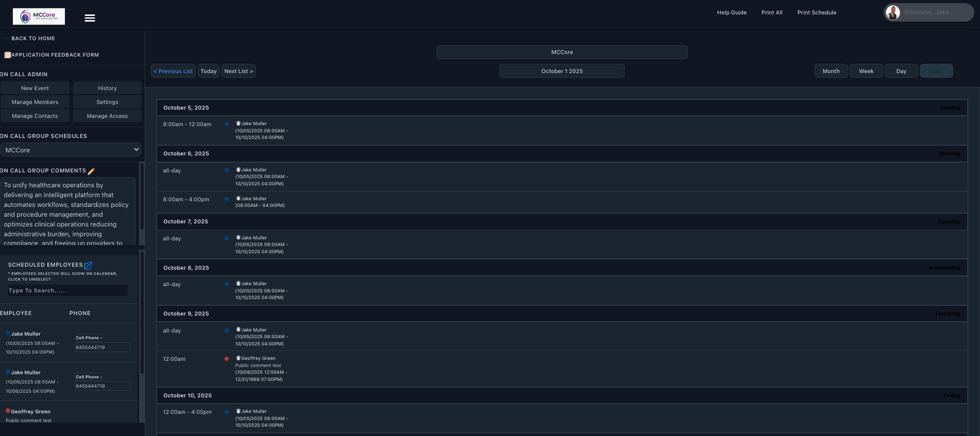Image resolution: width=980 pixels, height=436 pixels.
Task: Click the blue dot on October 5 event
Action: [x=226, y=124]
